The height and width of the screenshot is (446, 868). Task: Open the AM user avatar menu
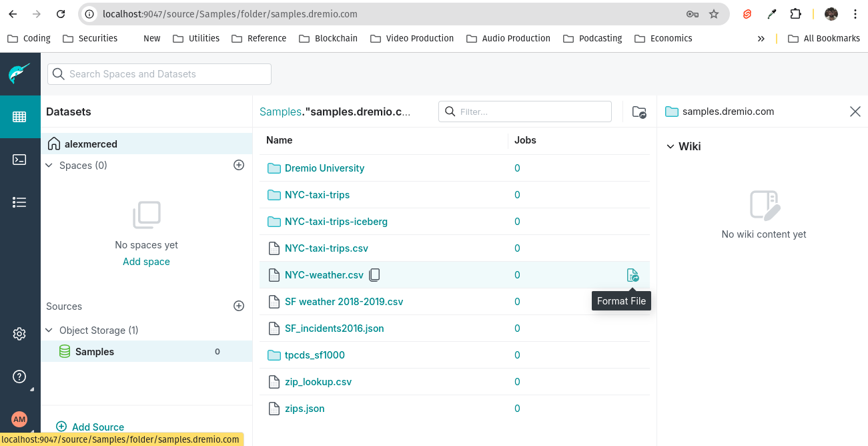(19, 419)
